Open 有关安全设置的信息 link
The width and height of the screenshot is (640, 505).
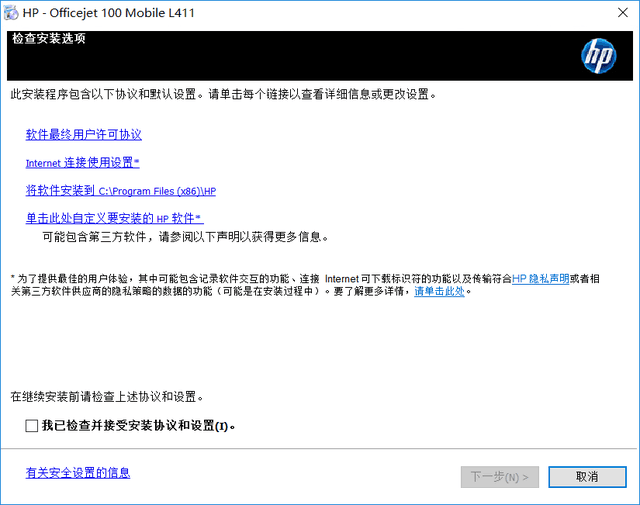click(x=78, y=473)
